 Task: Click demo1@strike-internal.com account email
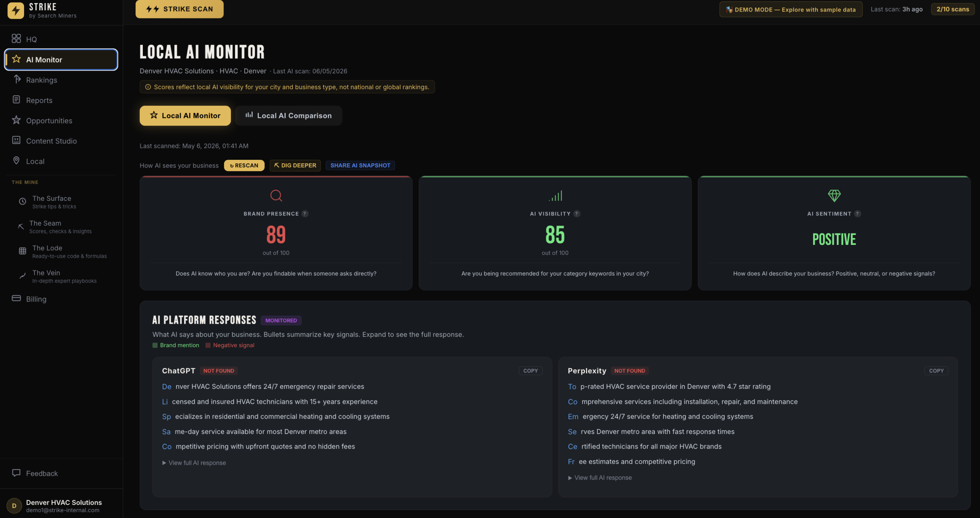click(x=63, y=510)
